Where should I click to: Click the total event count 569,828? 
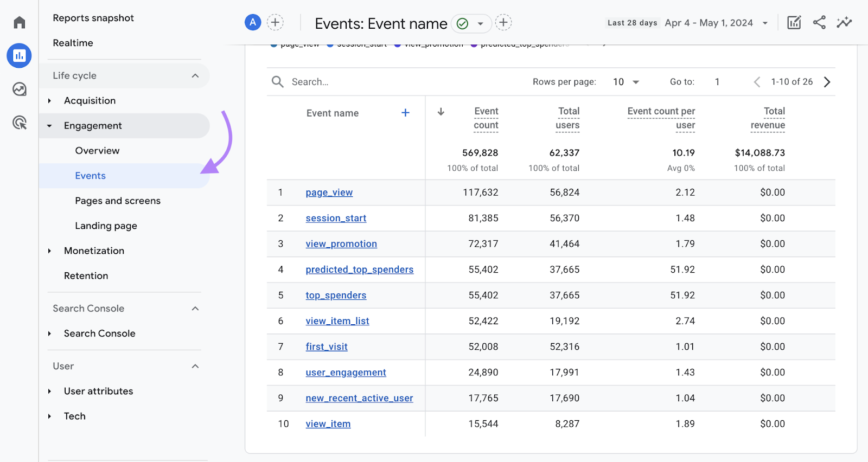(480, 153)
